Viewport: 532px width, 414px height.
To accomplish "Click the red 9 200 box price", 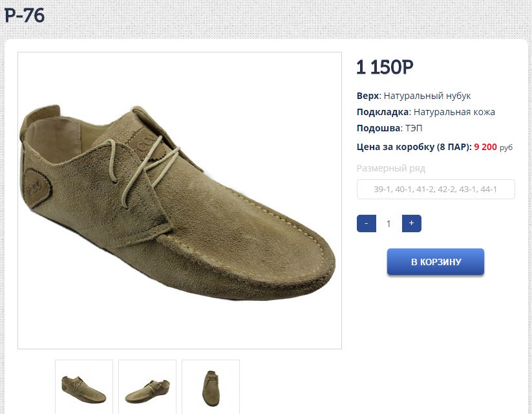I will click(x=485, y=147).
